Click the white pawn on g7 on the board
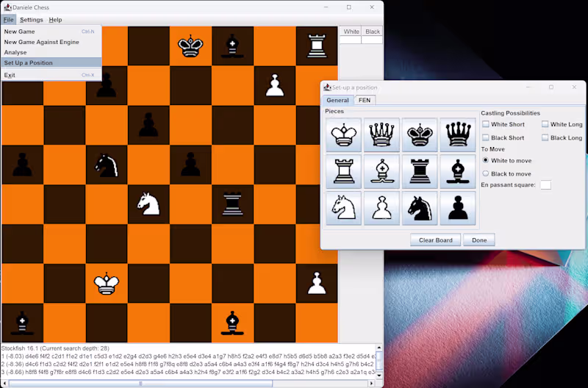The width and height of the screenshot is (588, 388). point(275,85)
